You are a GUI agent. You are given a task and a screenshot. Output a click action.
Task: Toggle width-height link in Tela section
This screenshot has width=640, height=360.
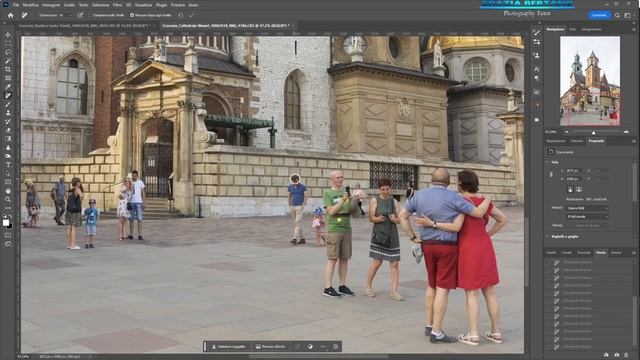551,175
